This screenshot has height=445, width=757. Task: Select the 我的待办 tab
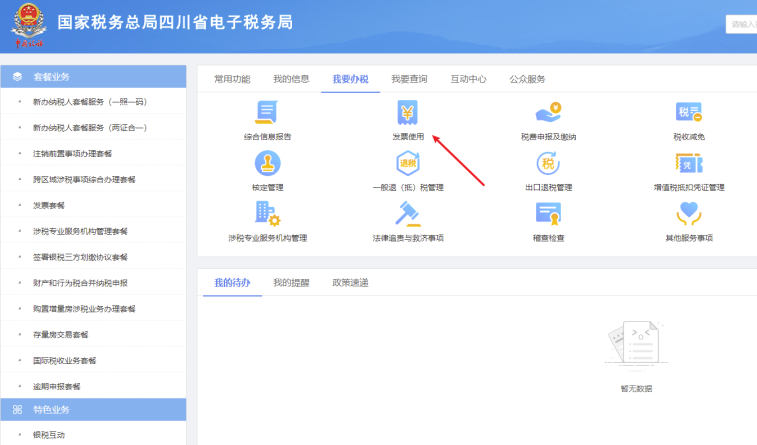click(232, 283)
